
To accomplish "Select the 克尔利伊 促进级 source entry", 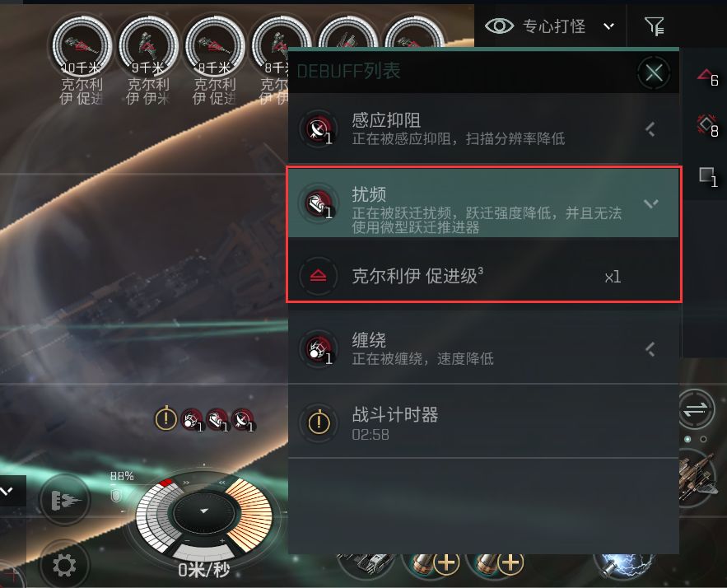I will pos(483,277).
